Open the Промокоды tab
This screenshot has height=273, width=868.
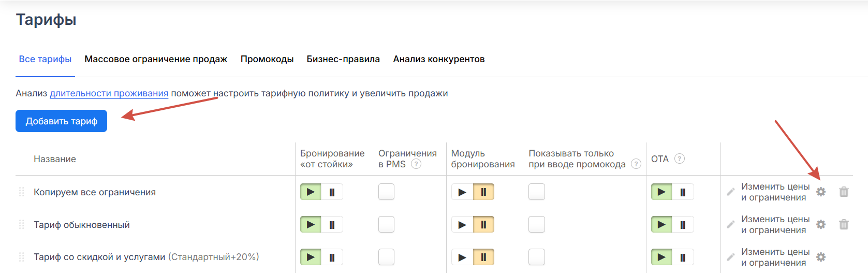point(267,59)
